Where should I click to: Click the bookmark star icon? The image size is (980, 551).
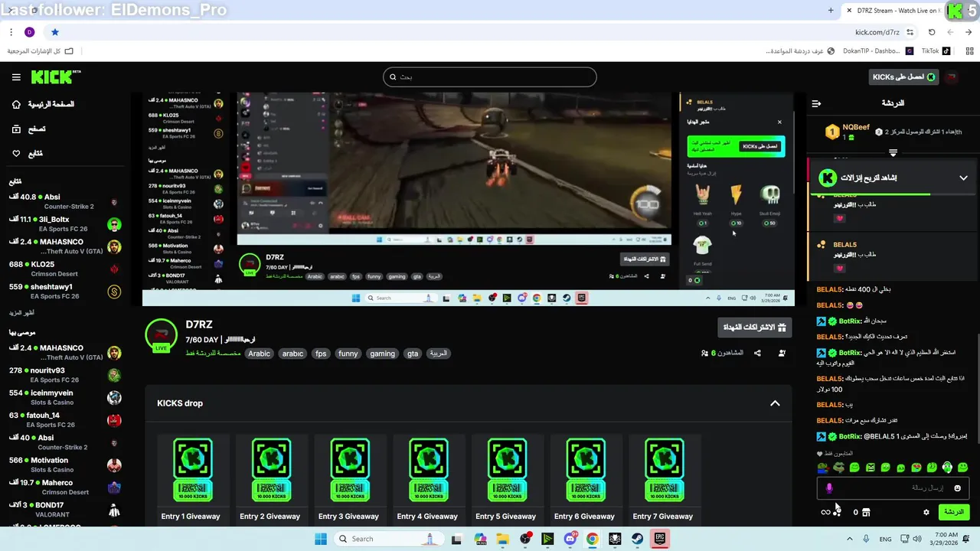click(x=55, y=32)
